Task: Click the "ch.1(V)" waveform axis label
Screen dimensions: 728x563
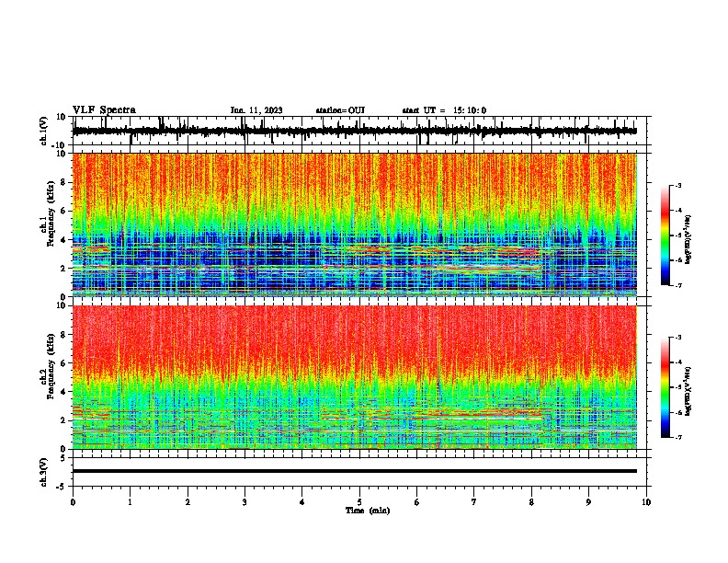Action: [x=43, y=131]
